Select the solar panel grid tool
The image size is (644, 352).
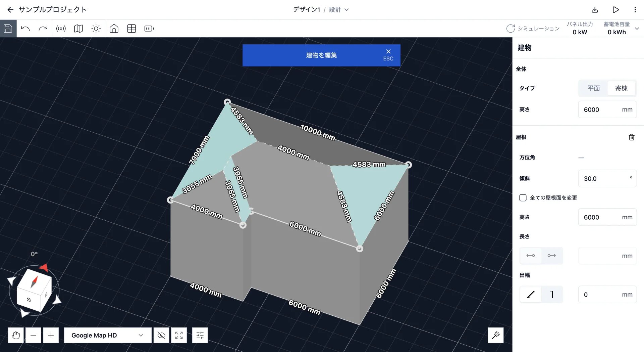pos(131,29)
